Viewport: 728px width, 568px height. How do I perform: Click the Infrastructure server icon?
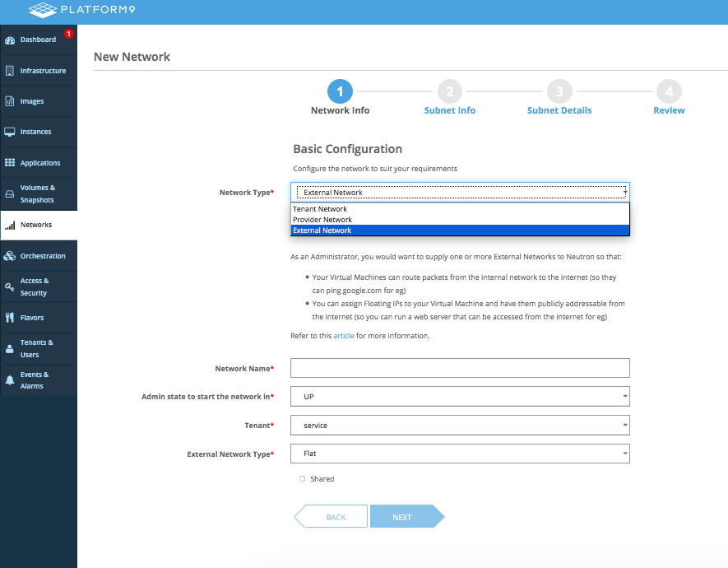10,71
